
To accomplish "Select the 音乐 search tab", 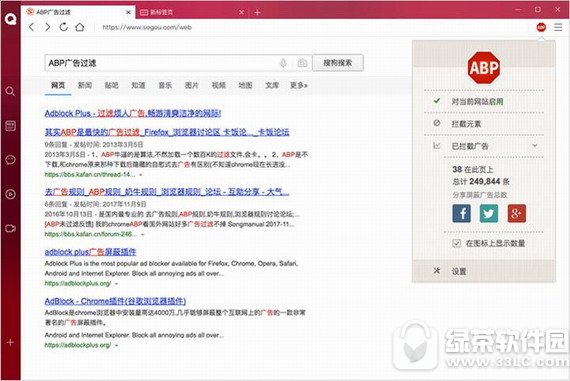I will 165,85.
